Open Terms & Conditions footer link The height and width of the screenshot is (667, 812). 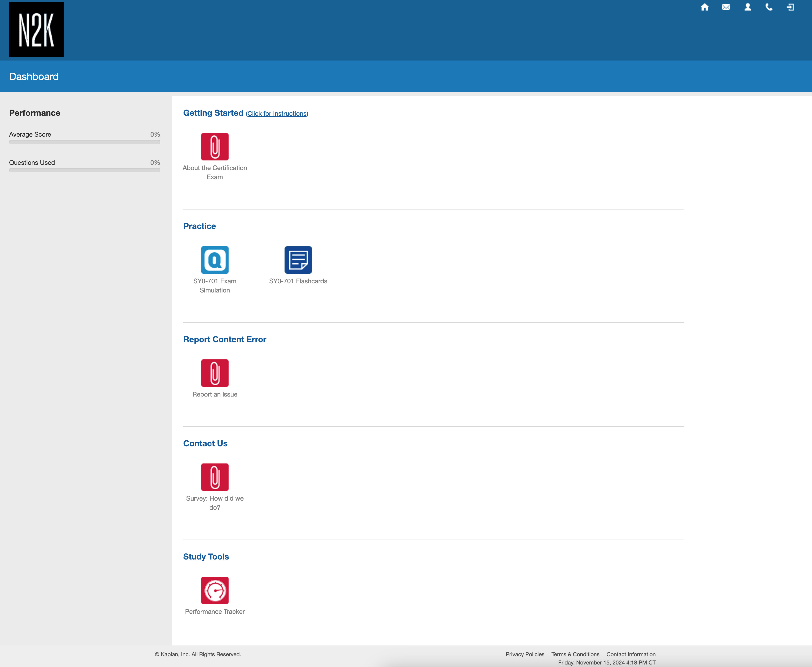click(x=575, y=654)
